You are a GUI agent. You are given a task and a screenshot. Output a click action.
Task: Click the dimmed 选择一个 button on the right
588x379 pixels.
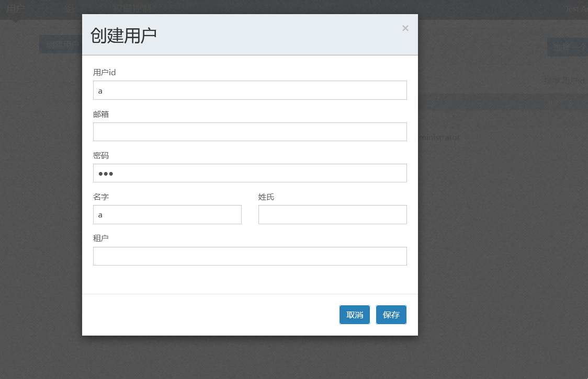pyautogui.click(x=568, y=48)
